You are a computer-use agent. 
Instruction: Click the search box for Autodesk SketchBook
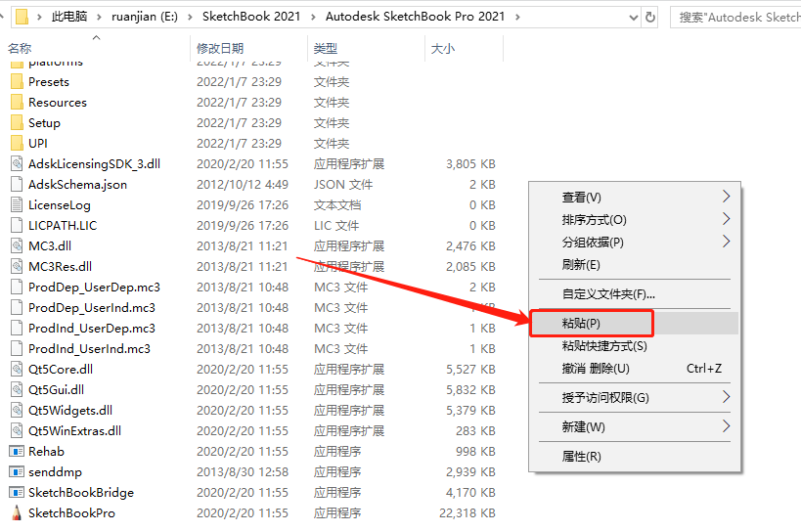click(738, 17)
